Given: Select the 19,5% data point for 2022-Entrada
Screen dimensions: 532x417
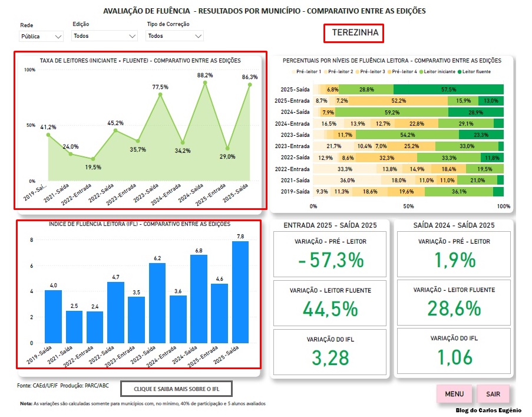Looking at the screenshot, I should coord(92,159).
